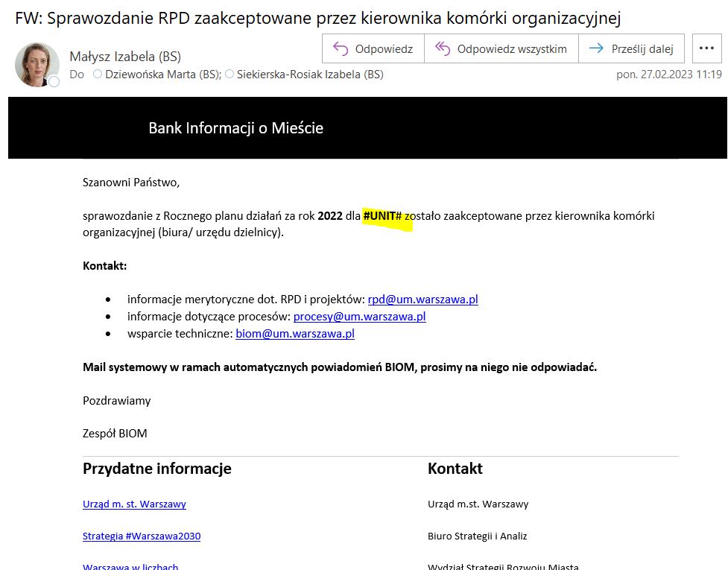The width and height of the screenshot is (728, 570).
Task: Forward email with Prześlij dalej
Action: 632,49
